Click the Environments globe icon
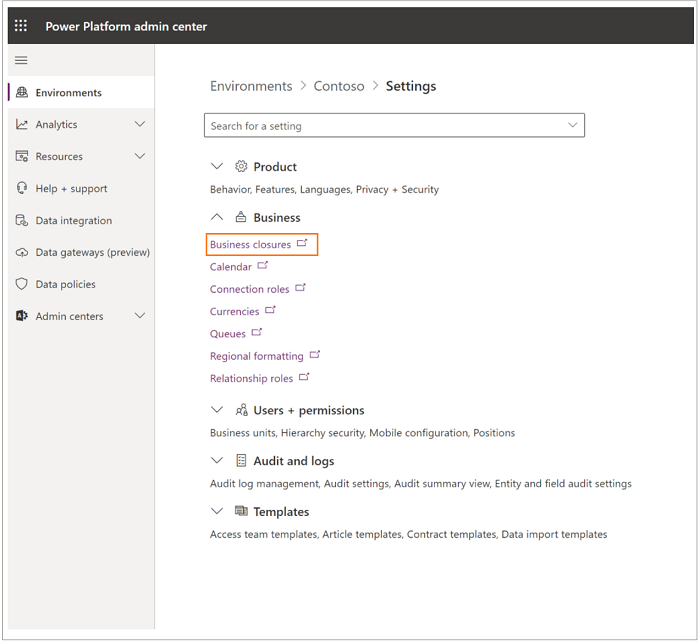Screen dimensions: 700x644 tap(21, 92)
